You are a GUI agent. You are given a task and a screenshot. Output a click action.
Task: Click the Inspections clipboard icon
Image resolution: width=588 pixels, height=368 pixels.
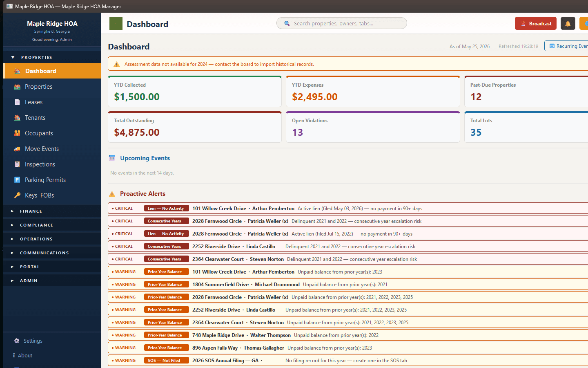click(x=17, y=164)
